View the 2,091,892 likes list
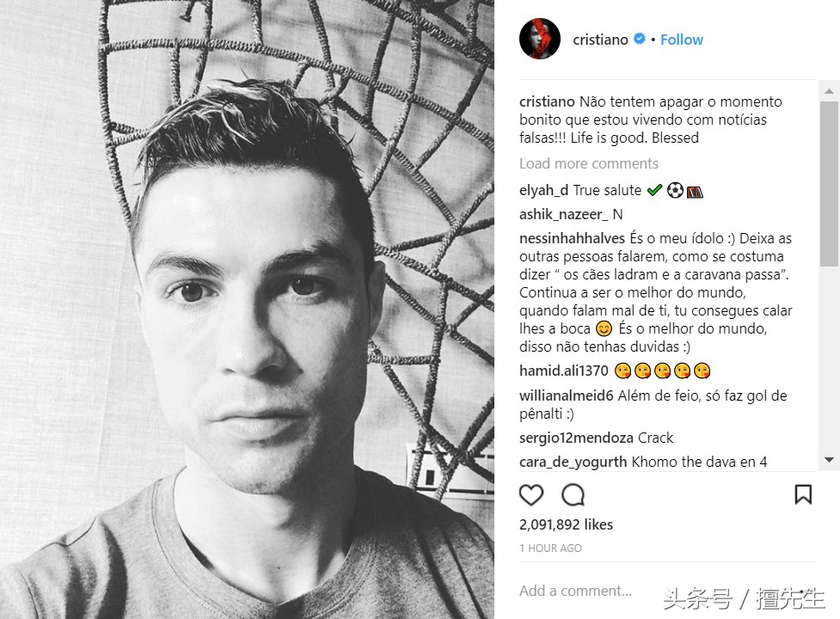The width and height of the screenshot is (840, 619). (566, 524)
